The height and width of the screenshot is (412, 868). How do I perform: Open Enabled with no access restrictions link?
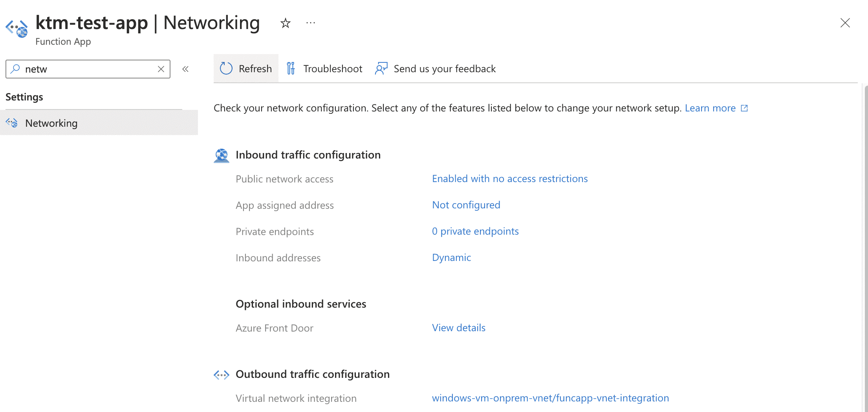510,179
